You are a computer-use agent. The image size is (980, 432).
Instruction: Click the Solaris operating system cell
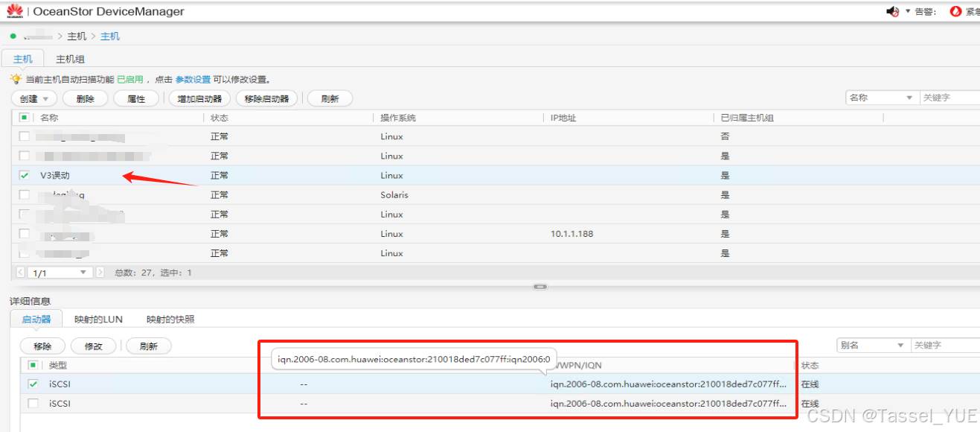[394, 194]
